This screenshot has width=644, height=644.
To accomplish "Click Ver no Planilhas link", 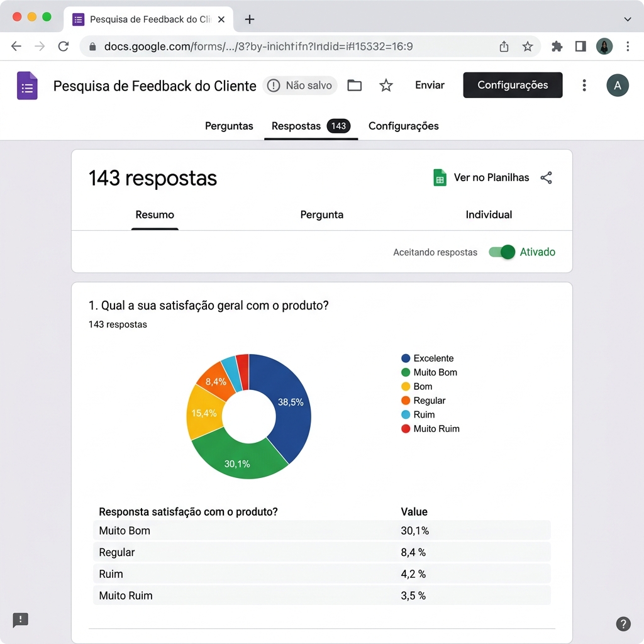I will (491, 178).
